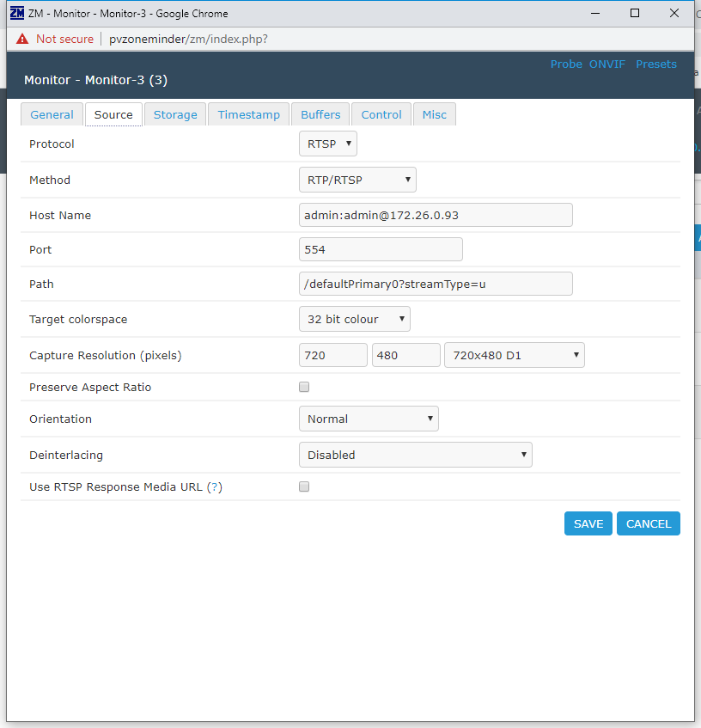
Task: Click the RTSP Response Media URL help question mark
Action: [x=214, y=487]
